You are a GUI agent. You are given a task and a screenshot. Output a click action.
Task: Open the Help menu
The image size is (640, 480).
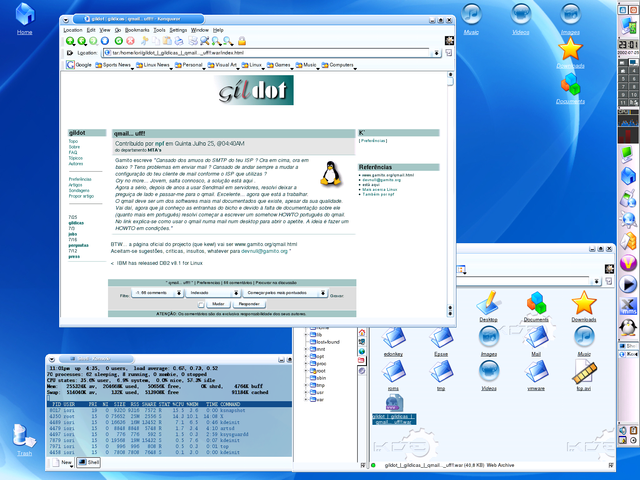218,30
